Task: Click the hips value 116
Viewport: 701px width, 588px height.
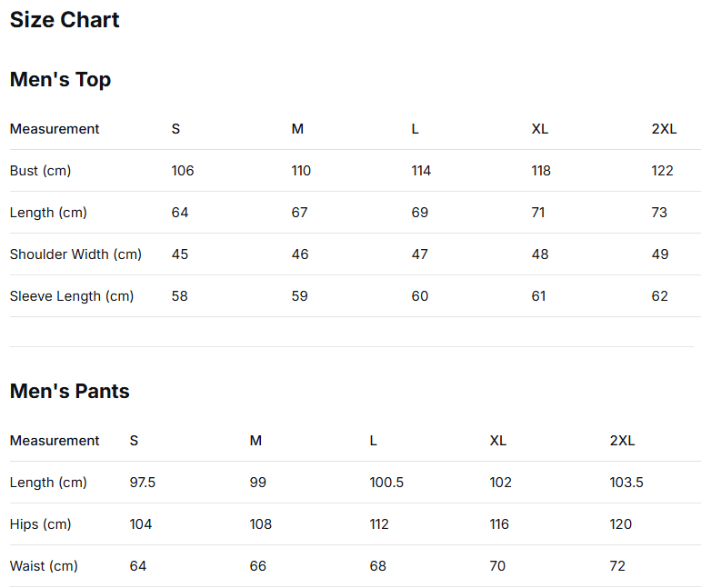Action: coord(501,524)
